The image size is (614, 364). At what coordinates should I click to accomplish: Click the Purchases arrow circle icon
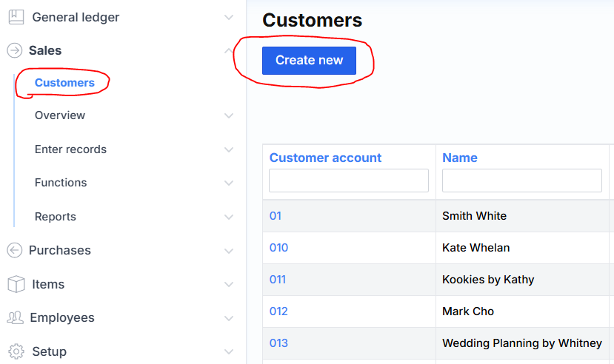(15, 251)
